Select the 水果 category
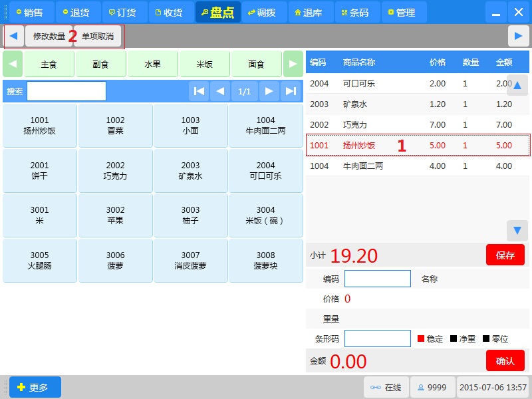The width and height of the screenshot is (532, 399). tap(153, 64)
